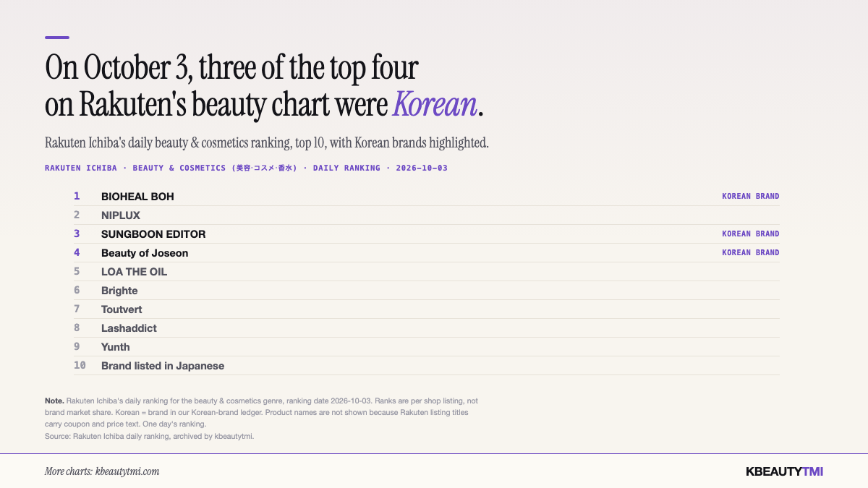Image resolution: width=868 pixels, height=488 pixels.
Task: Click rank number 2 beside NIPLUX
Action: tap(77, 215)
